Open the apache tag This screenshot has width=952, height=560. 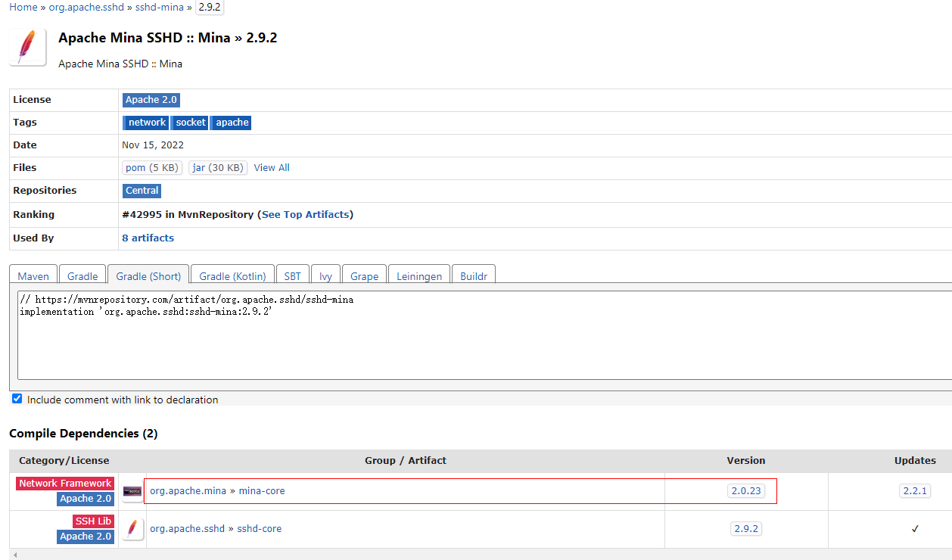coord(232,123)
